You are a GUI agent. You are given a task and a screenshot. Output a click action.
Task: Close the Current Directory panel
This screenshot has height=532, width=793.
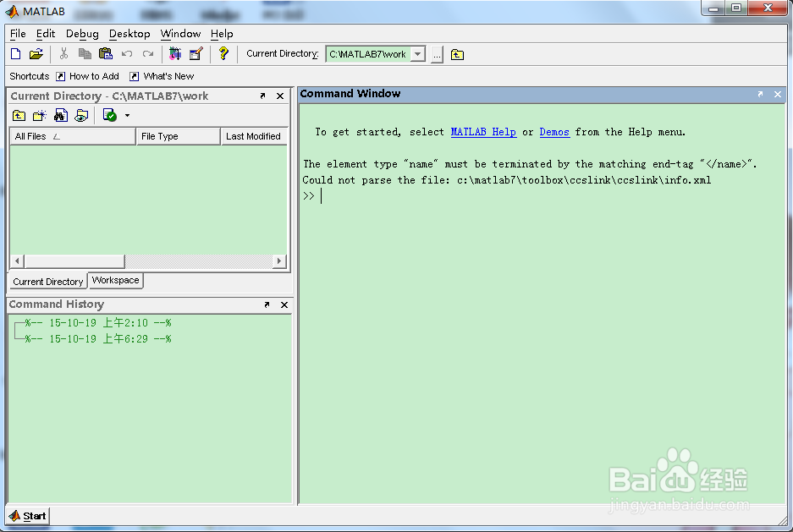[280, 96]
